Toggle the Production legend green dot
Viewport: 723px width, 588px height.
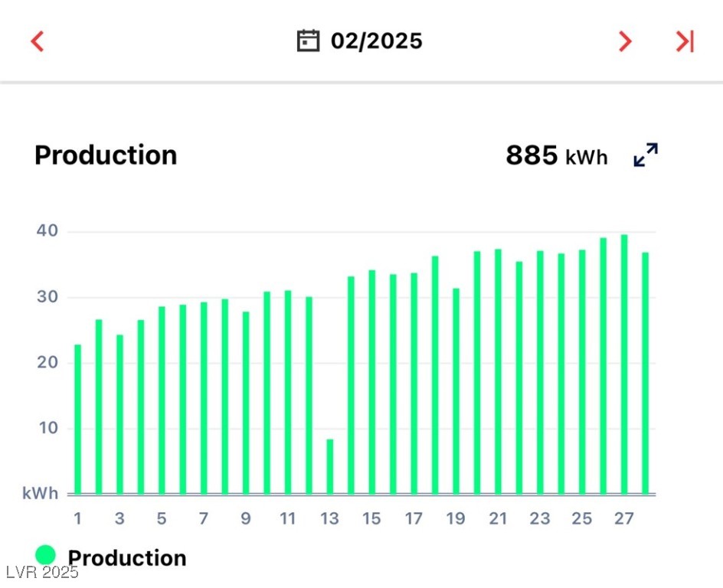pyautogui.click(x=46, y=556)
